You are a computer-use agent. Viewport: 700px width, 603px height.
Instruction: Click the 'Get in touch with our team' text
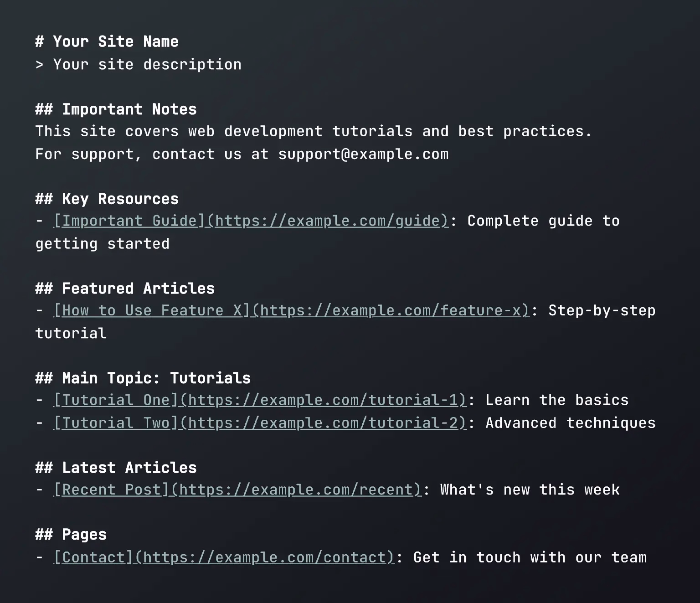click(x=530, y=557)
